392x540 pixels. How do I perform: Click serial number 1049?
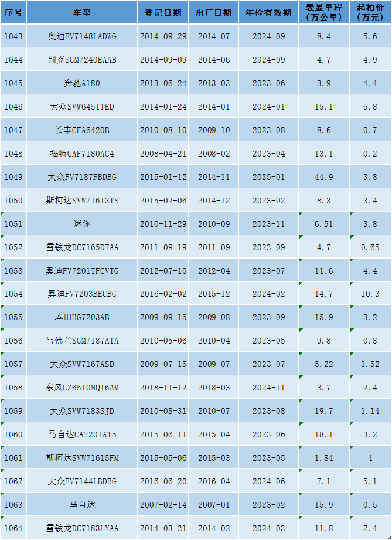click(13, 176)
